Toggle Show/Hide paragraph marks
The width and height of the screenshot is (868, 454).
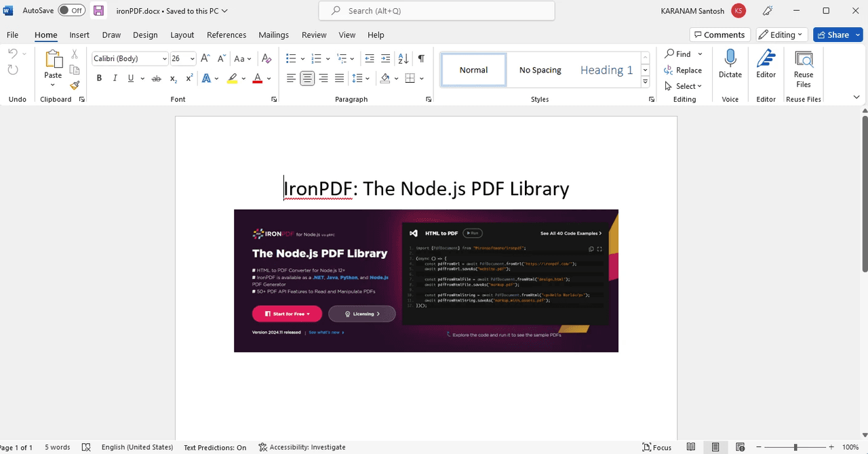[x=421, y=59]
